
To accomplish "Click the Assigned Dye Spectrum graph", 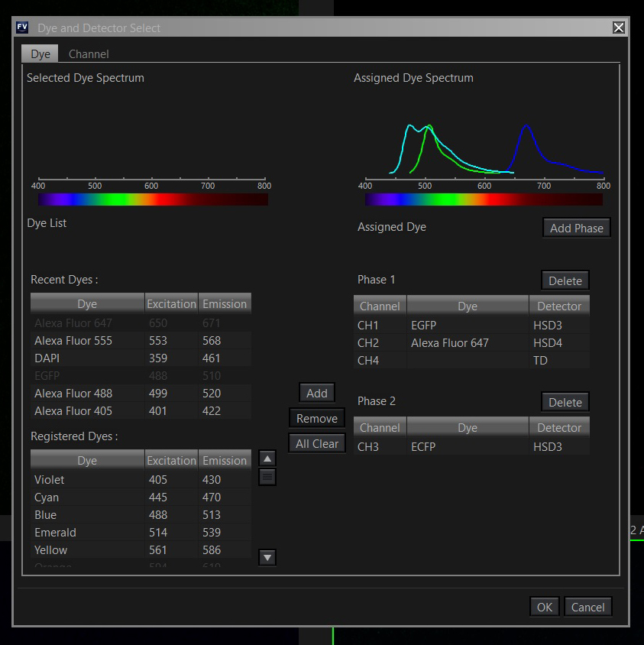I will (484, 150).
